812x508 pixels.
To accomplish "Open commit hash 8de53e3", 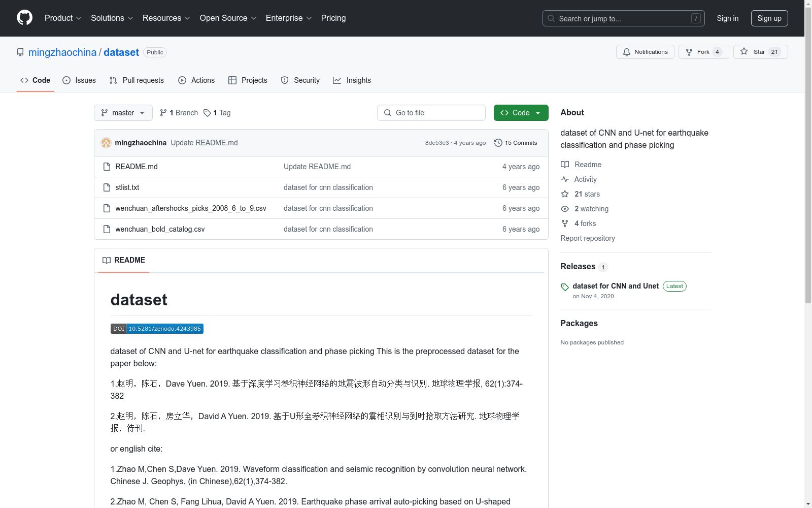I will pyautogui.click(x=437, y=143).
